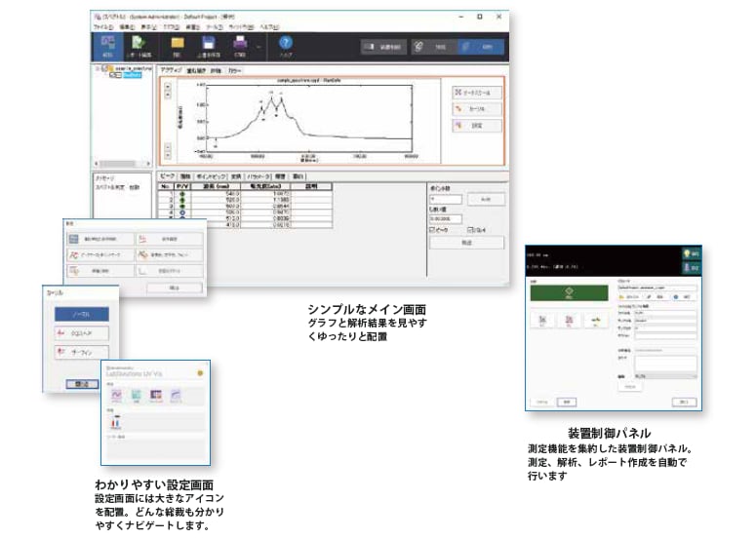Open the 編集 menu in menu bar
This screenshot has height=539, width=756.
click(127, 27)
